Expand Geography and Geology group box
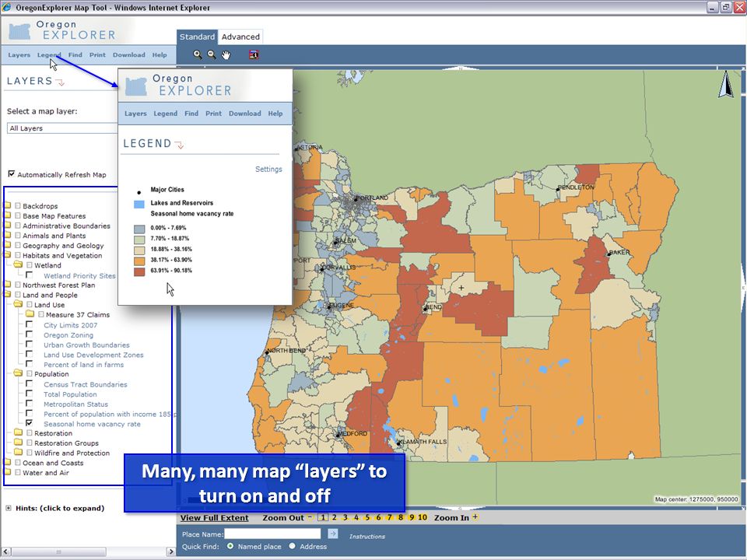747x560 pixels. pos(18,245)
